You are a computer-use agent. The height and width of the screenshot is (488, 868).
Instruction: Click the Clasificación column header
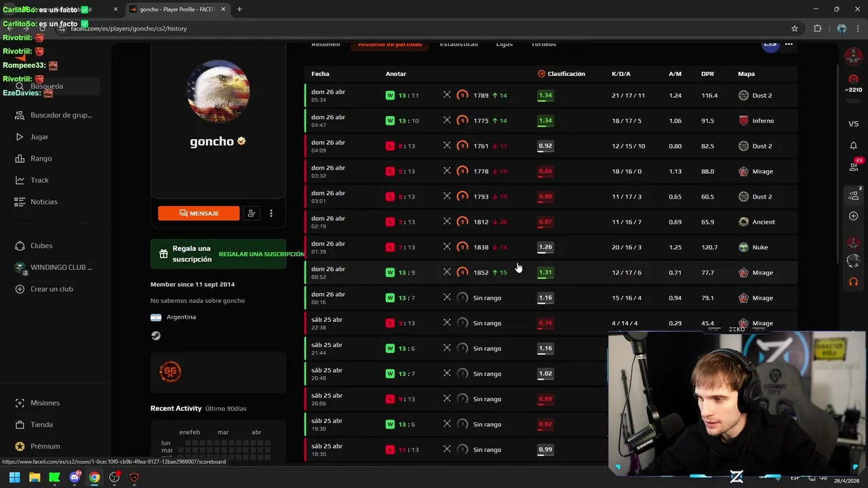click(x=561, y=74)
